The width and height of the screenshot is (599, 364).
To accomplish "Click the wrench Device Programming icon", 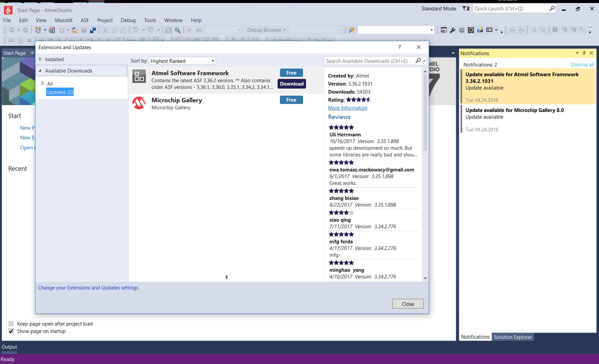I will coord(453,30).
